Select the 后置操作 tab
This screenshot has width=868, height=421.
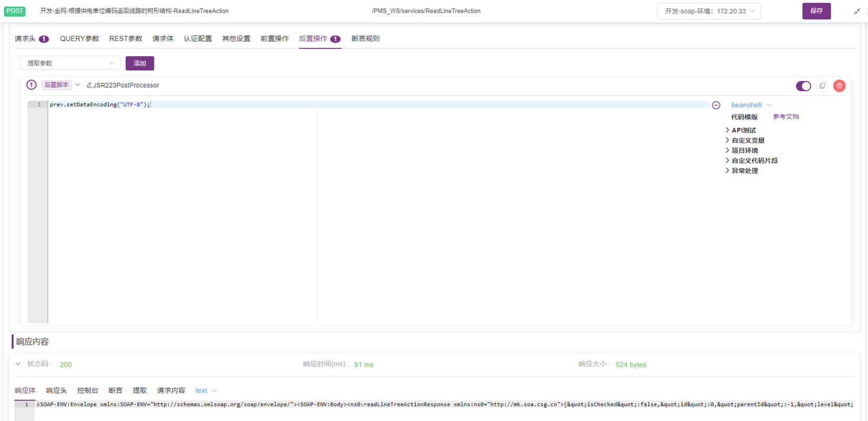point(320,38)
